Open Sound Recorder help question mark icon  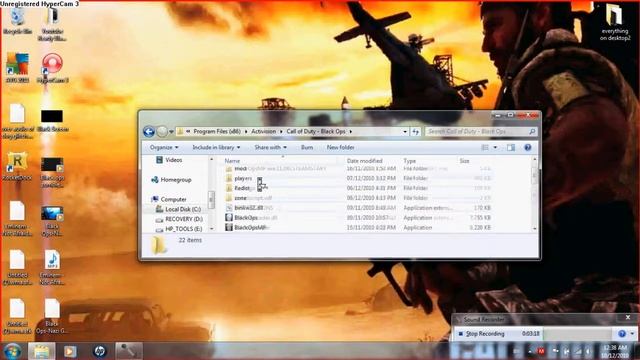[622, 334]
